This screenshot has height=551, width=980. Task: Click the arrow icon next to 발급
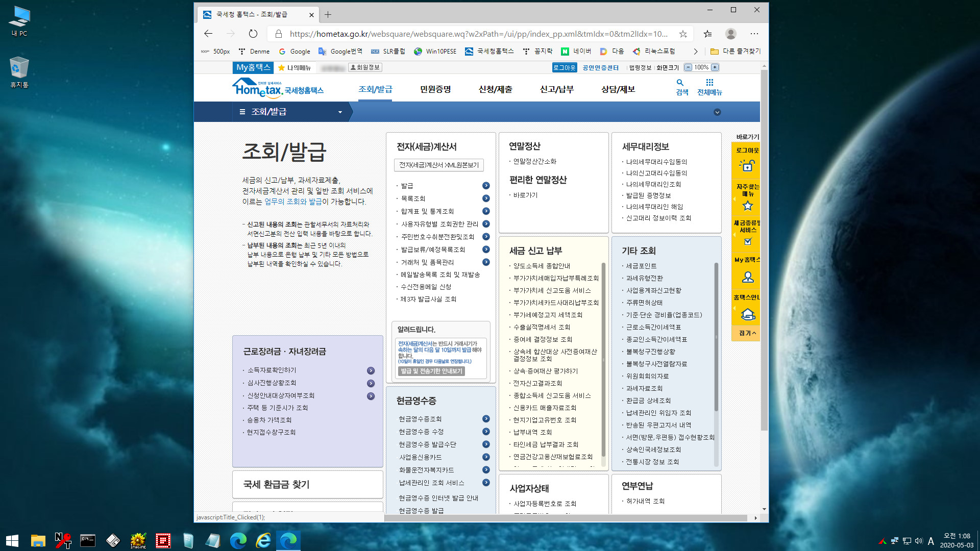tap(486, 186)
